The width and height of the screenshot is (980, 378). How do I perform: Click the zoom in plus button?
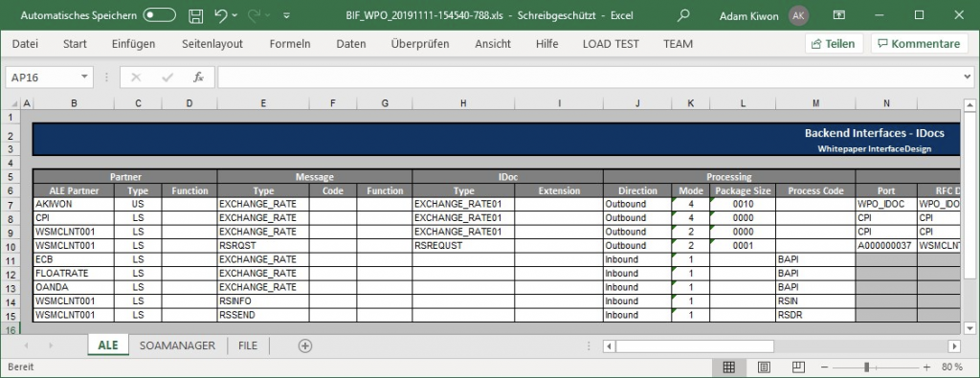[x=926, y=367]
